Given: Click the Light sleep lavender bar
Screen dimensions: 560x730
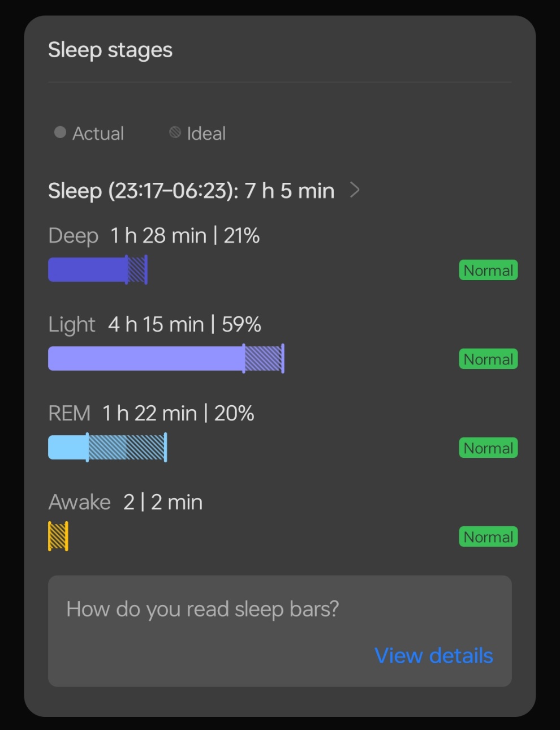Looking at the screenshot, I should 147,359.
